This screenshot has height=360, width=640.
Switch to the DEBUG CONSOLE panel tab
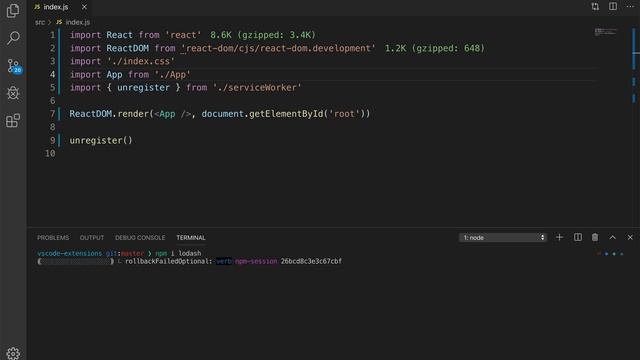[x=140, y=238]
